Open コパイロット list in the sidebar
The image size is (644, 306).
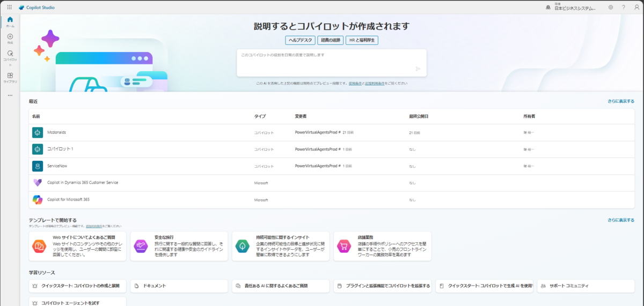click(x=10, y=58)
